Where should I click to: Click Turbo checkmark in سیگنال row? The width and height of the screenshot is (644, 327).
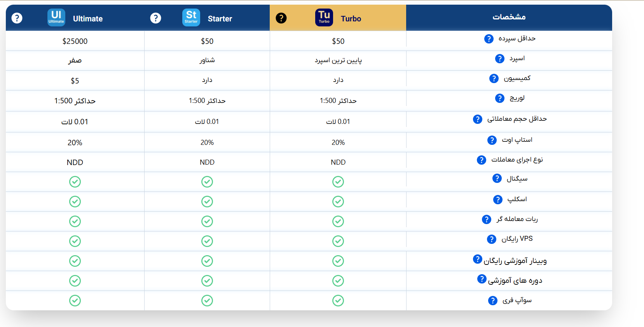pos(338,182)
